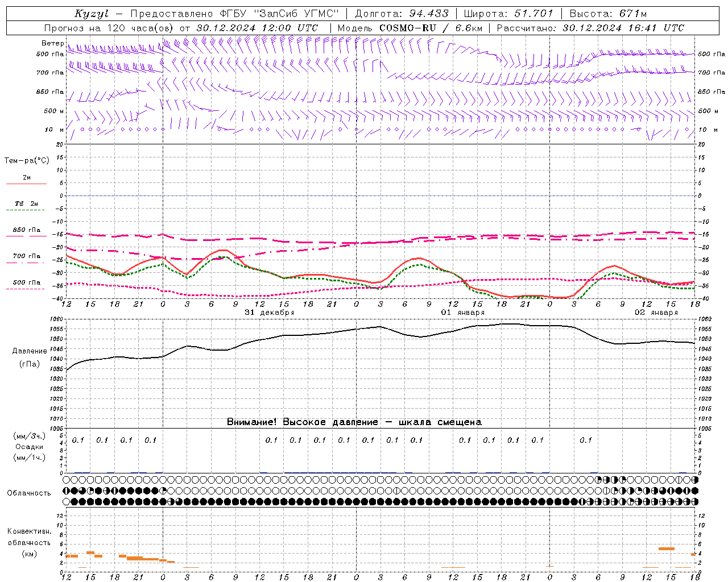Click the "(км)" unit label for convective cloud
728x582 pixels.
pyautogui.click(x=30, y=554)
